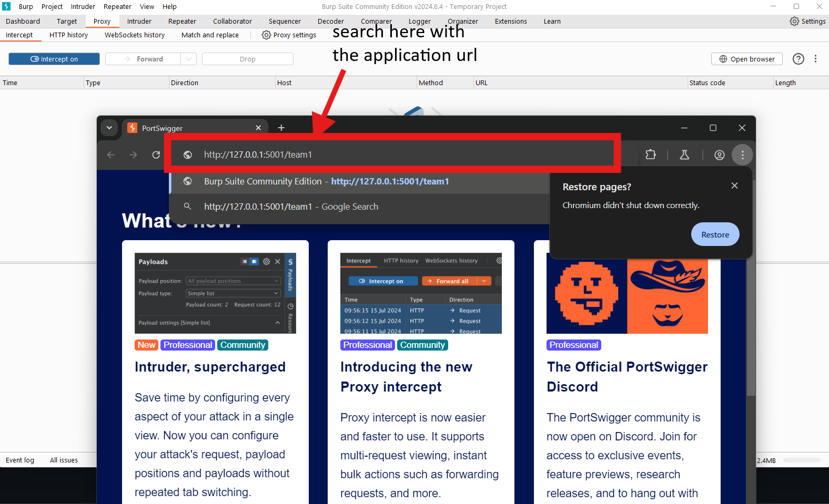Click the Drop button
Image resolution: width=829 pixels, height=504 pixels.
point(247,59)
